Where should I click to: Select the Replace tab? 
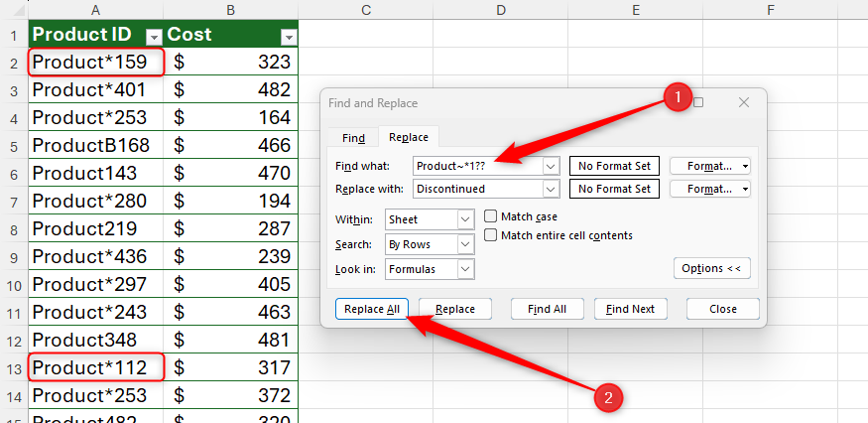point(407,138)
